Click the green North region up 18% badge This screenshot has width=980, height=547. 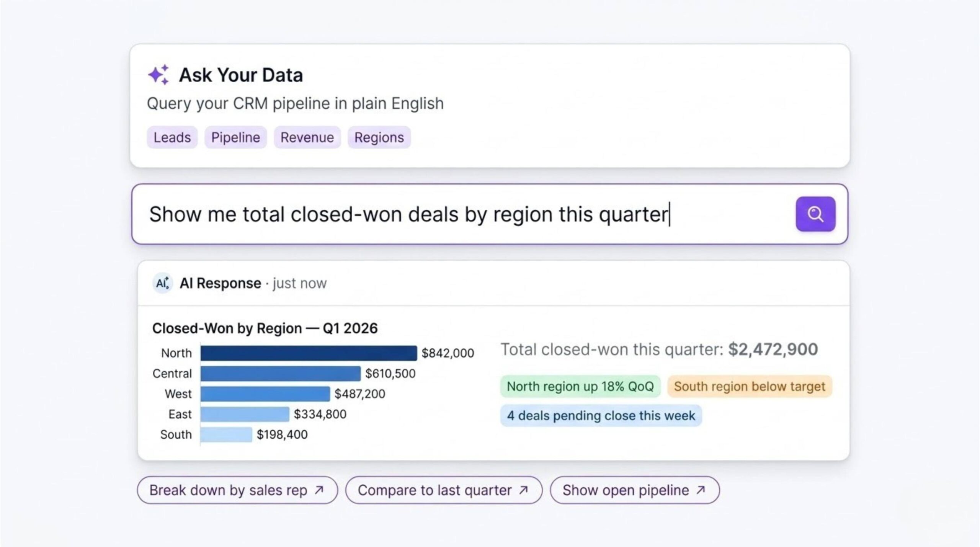[x=580, y=386]
